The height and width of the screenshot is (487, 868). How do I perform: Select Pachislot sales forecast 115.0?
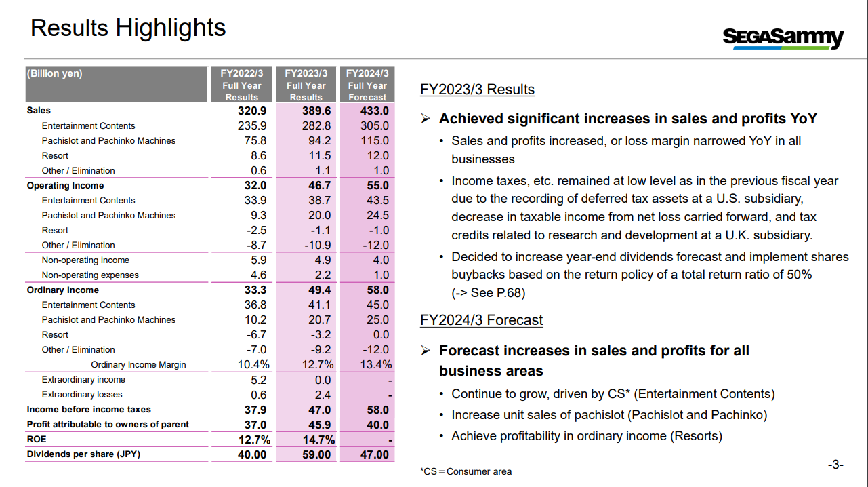pos(375,140)
